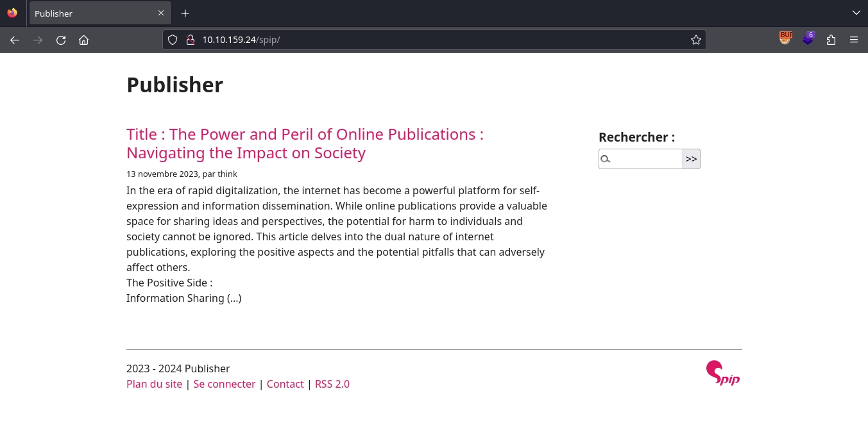Image resolution: width=868 pixels, height=430 pixels.
Task: Open the article title link
Action: (x=305, y=144)
